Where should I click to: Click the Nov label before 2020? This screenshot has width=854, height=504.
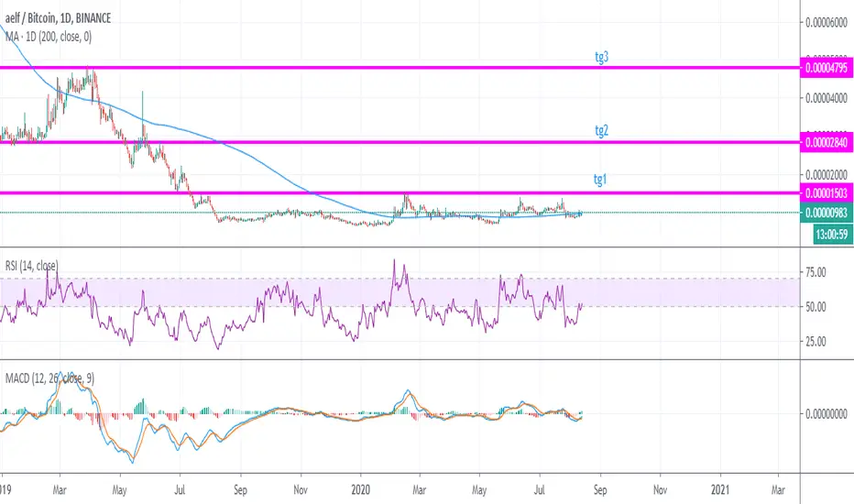(x=301, y=490)
